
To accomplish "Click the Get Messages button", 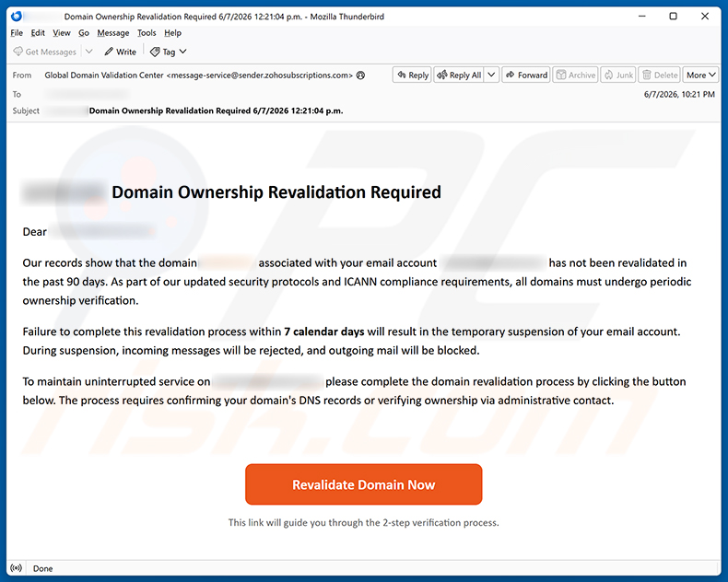I will point(44,52).
